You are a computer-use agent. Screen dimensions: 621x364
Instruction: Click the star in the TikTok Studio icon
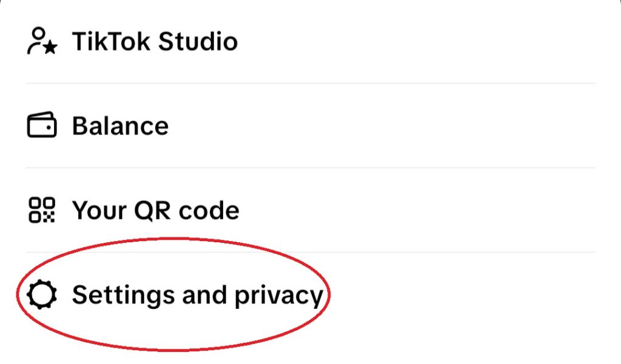tap(50, 47)
